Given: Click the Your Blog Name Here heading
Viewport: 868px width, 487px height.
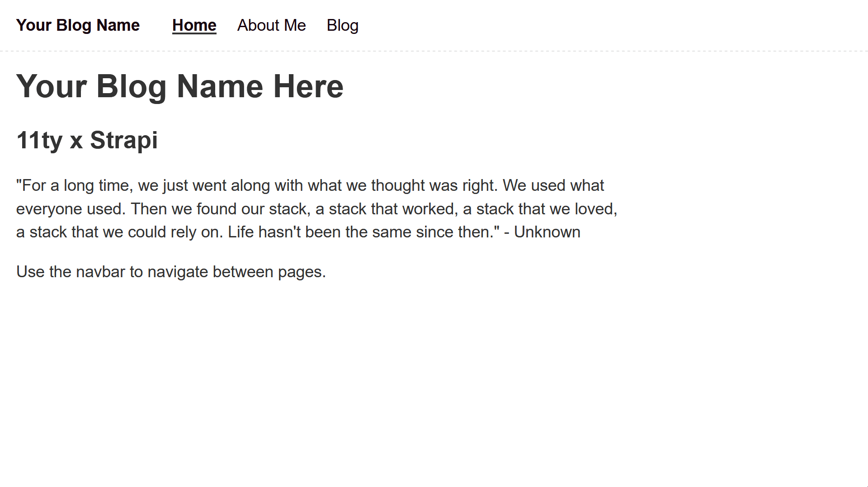Looking at the screenshot, I should (180, 86).
